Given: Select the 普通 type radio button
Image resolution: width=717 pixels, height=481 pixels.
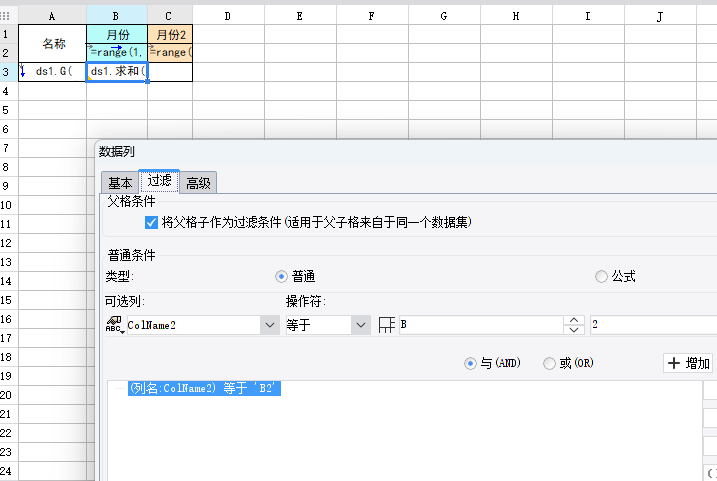Looking at the screenshot, I should (x=281, y=277).
